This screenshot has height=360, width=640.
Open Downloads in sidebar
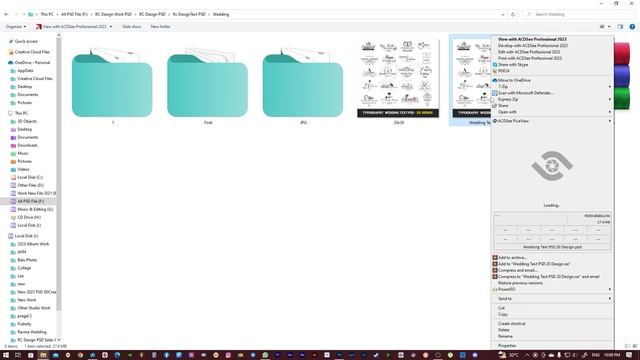pos(27,145)
